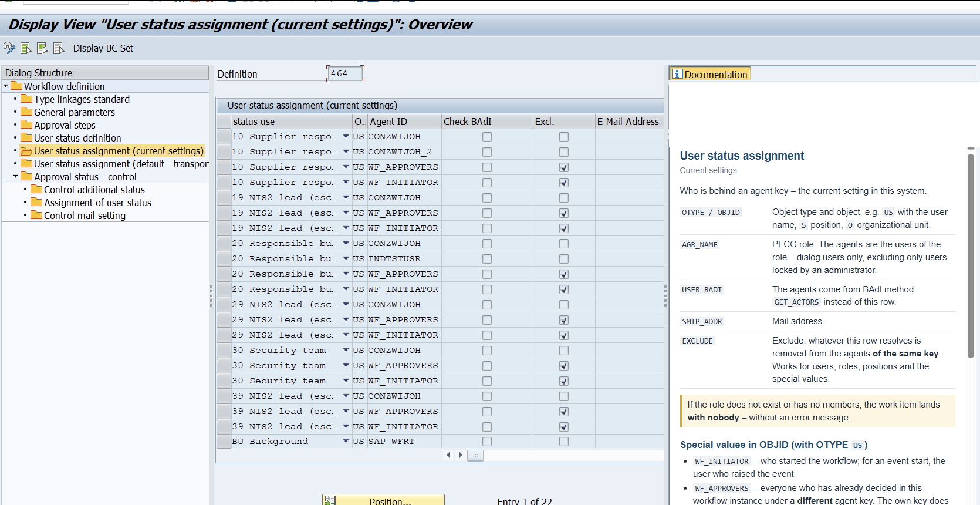The image size is (980, 505).
Task: Click the E-Mail Address cell of SAP_WFRT row
Action: (x=629, y=442)
